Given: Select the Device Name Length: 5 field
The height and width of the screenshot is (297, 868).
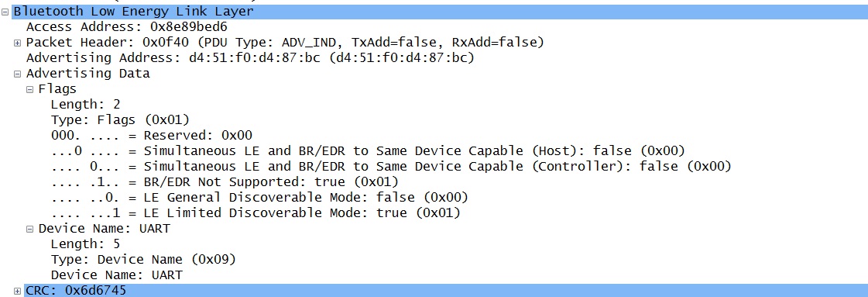Looking at the screenshot, I should tap(85, 243).
